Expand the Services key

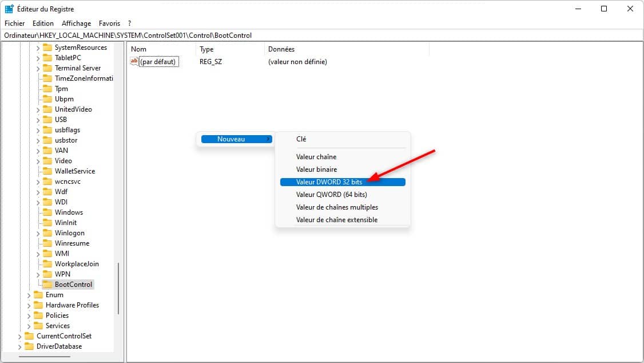(x=29, y=326)
